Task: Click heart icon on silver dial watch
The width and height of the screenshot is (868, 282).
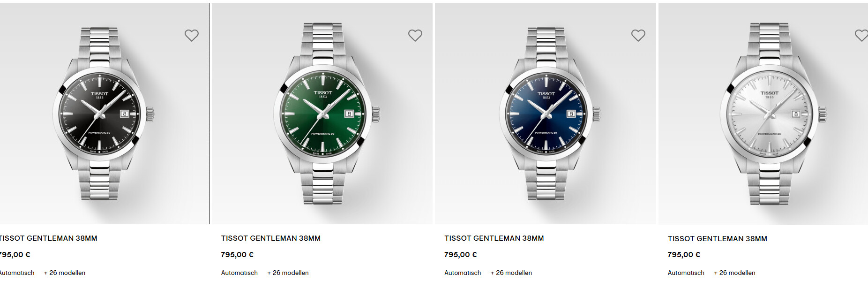Action: [861, 35]
